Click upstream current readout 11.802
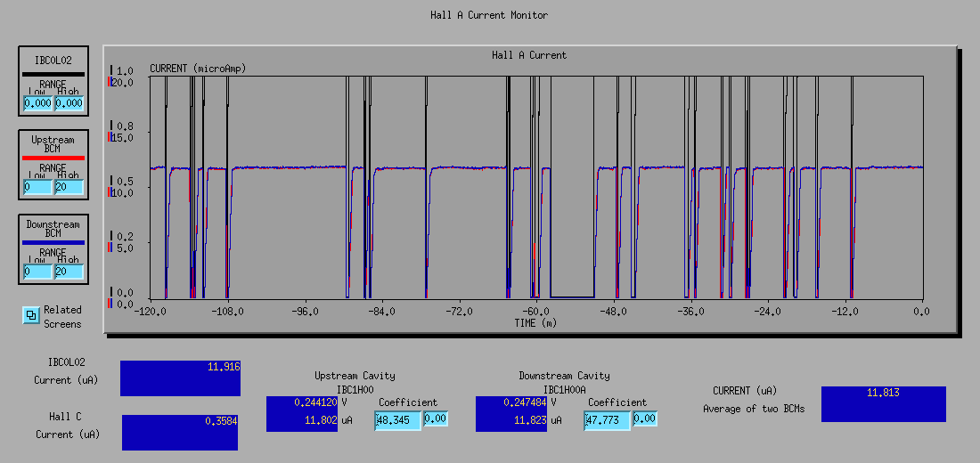This screenshot has height=463, width=980. click(x=302, y=422)
